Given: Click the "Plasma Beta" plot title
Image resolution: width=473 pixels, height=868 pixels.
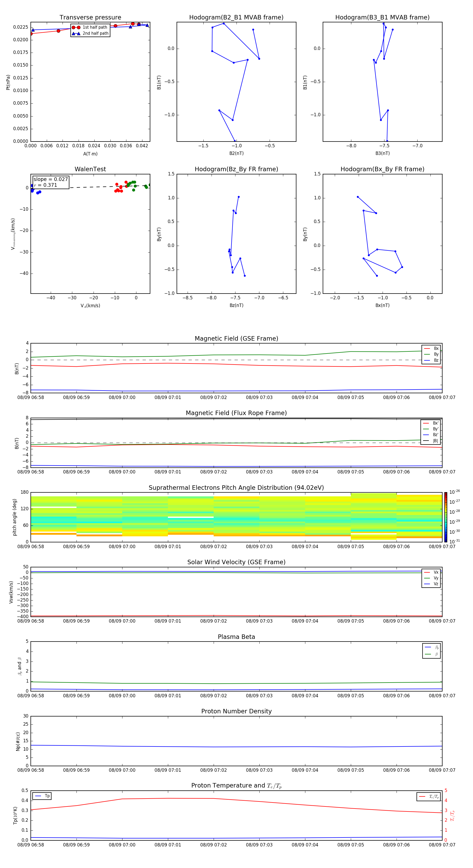Looking at the screenshot, I should click(236, 637).
